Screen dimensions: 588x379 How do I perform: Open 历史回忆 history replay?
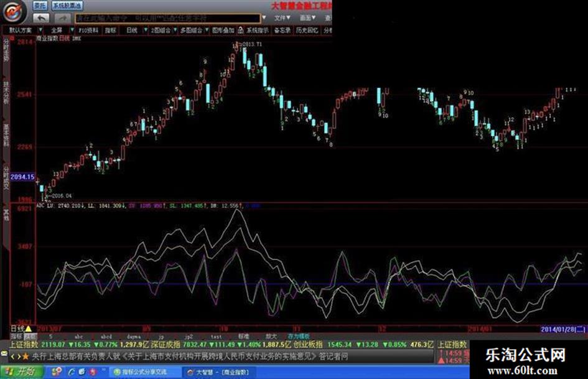(307, 30)
